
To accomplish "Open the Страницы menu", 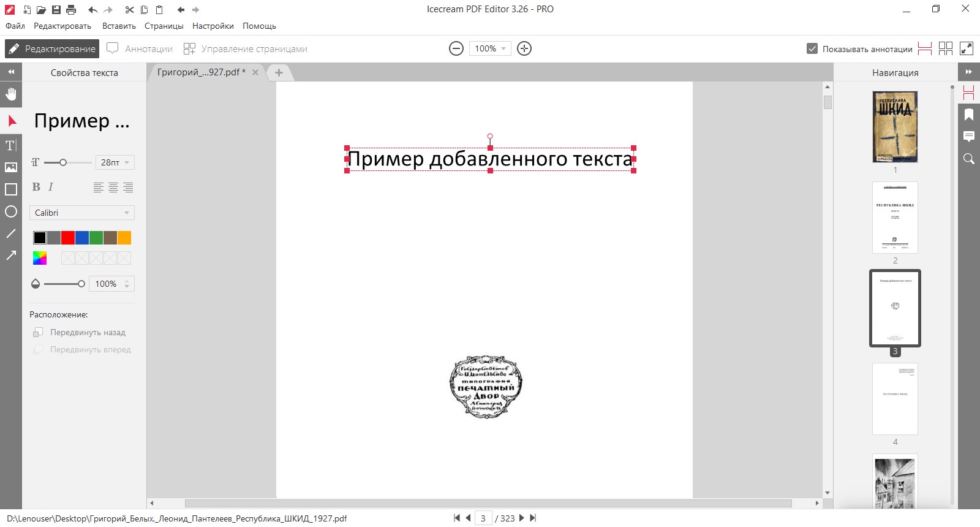I will [x=164, y=26].
